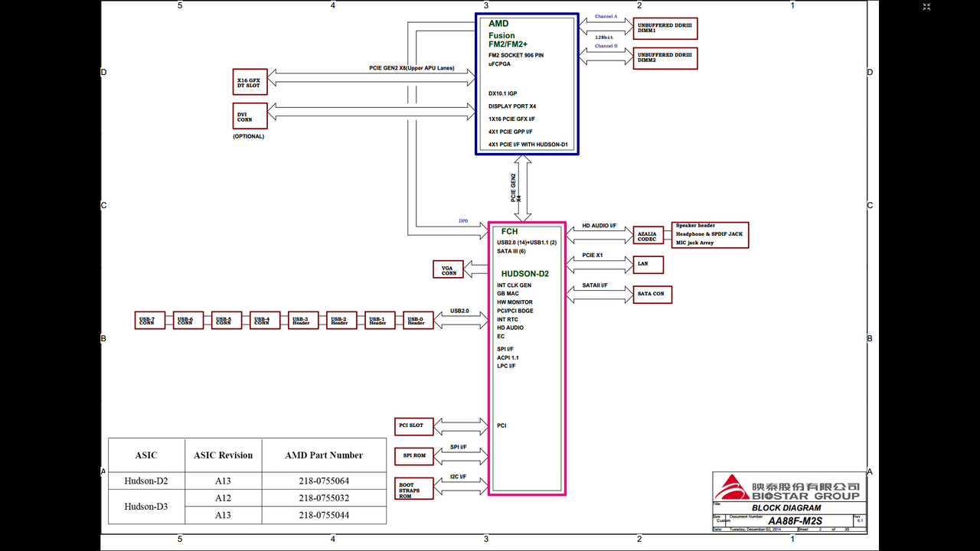This screenshot has width=980, height=551.
Task: Click 'HUDSON-D2' heading in FCH block
Action: [x=525, y=273]
